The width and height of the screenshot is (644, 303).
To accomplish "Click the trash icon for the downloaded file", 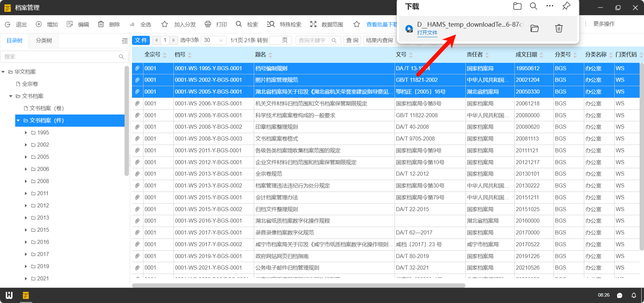I will tap(559, 28).
